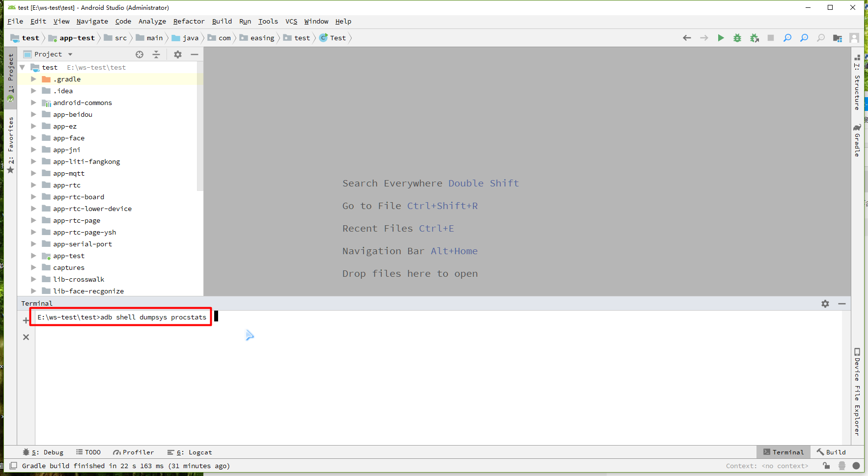Collapse all in Project panel
Viewport: 868px width, 476px height.
pyautogui.click(x=156, y=54)
